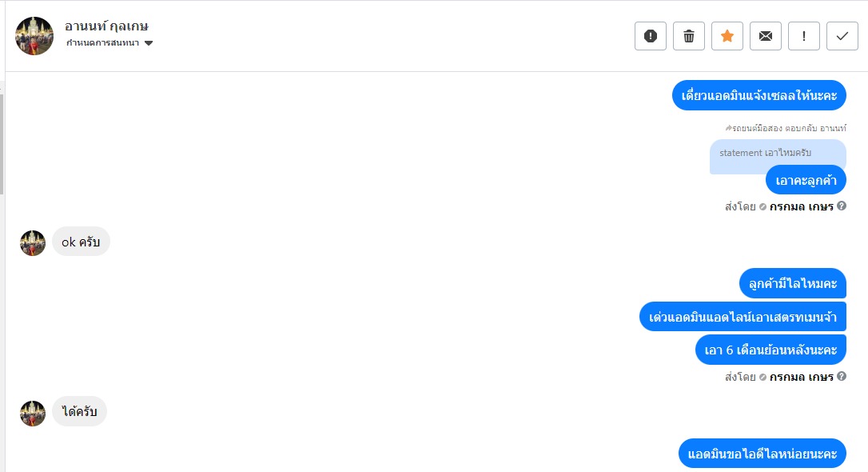Screen dimensions: 868x472
Task: Click avatar beside the ok ครับ message
Action: point(33,242)
